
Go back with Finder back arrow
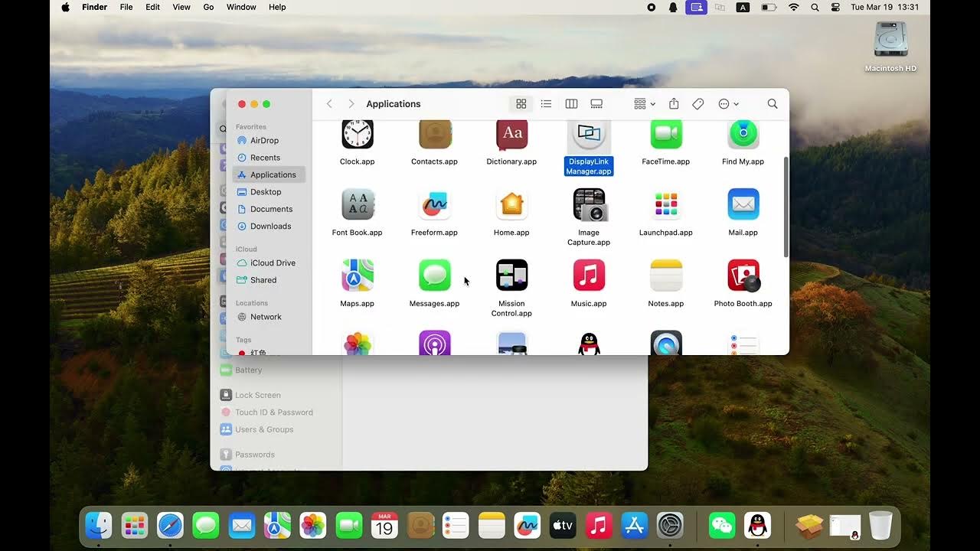[x=329, y=104]
